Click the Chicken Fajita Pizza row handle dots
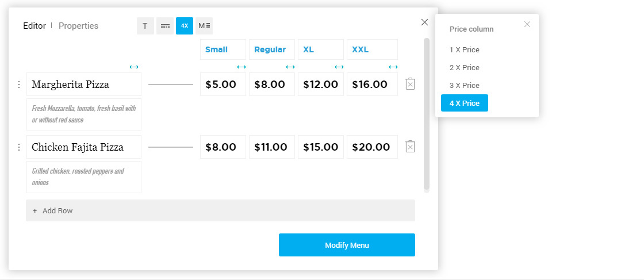Screen dimensions: 644x280 point(18,147)
